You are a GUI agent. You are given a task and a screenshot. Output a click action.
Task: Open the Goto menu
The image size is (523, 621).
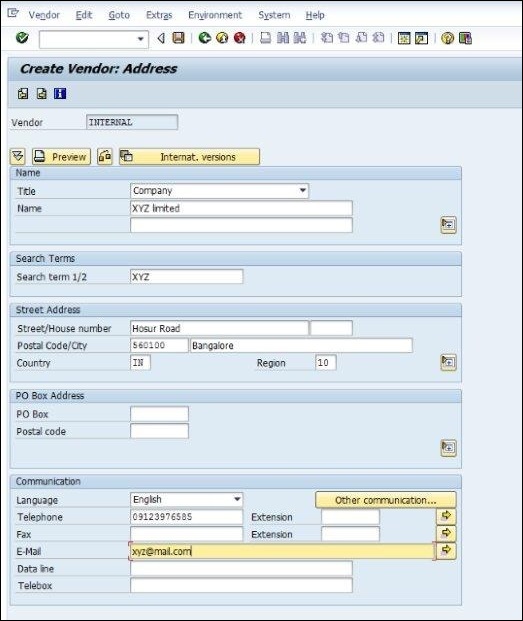coord(119,15)
